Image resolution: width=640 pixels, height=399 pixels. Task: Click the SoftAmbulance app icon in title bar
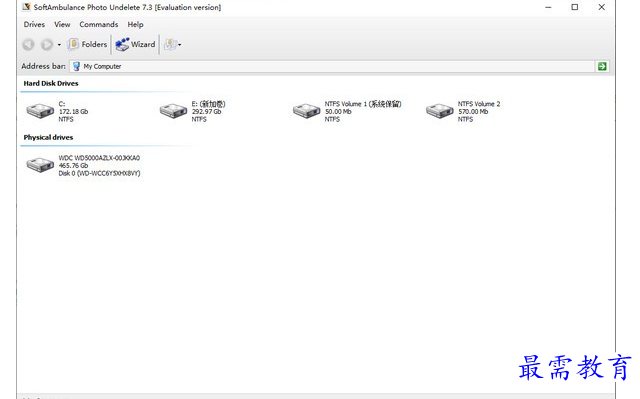coord(27,7)
